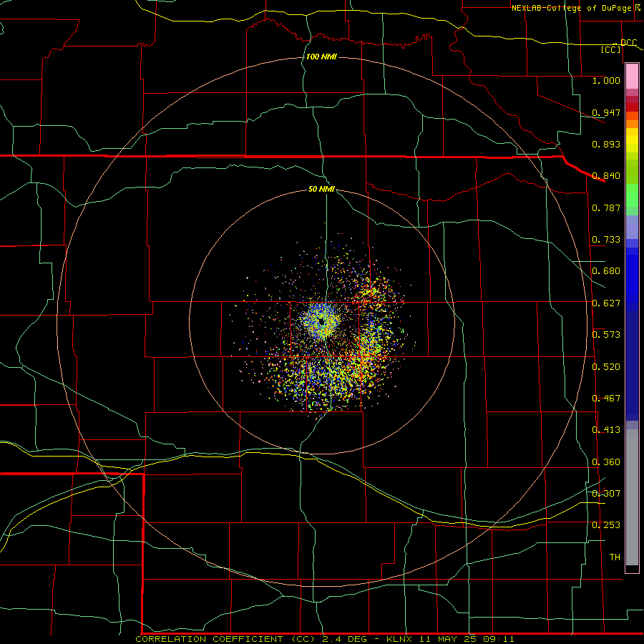Click the DCC label near the legend
The width and height of the screenshot is (644, 644).
coord(628,42)
